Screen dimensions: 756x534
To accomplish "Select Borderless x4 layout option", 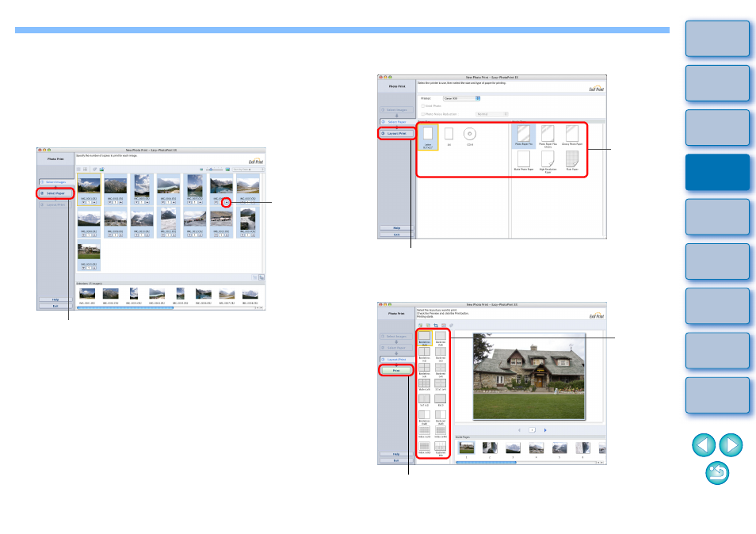I will click(424, 370).
